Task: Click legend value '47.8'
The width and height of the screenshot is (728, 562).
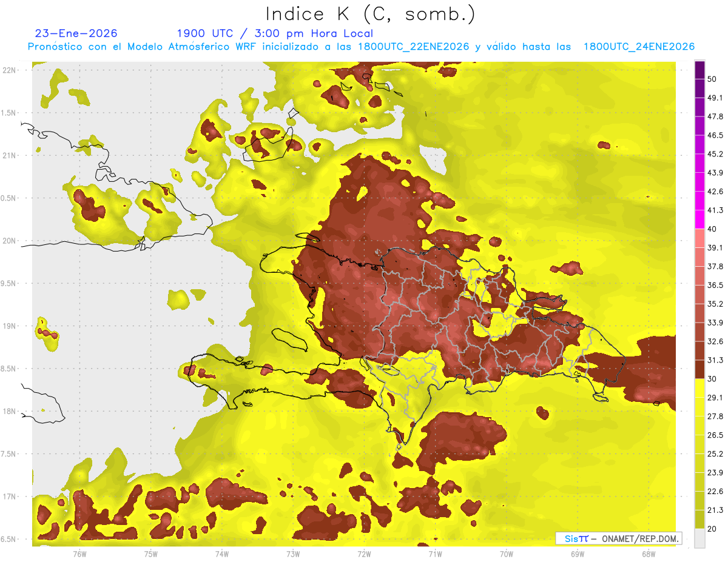Action: [715, 116]
